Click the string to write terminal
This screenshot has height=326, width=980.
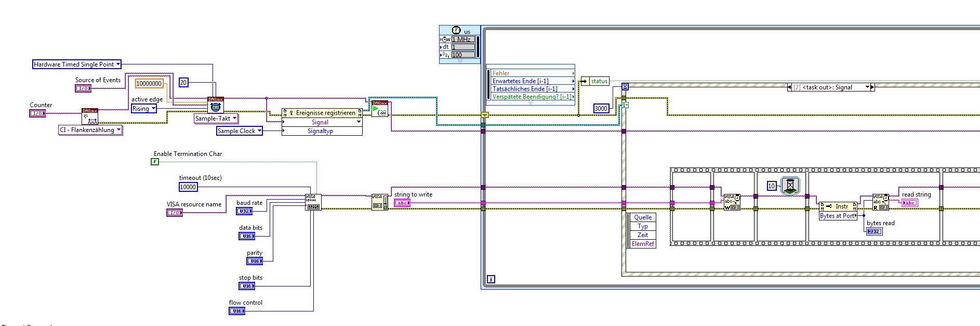click(402, 203)
